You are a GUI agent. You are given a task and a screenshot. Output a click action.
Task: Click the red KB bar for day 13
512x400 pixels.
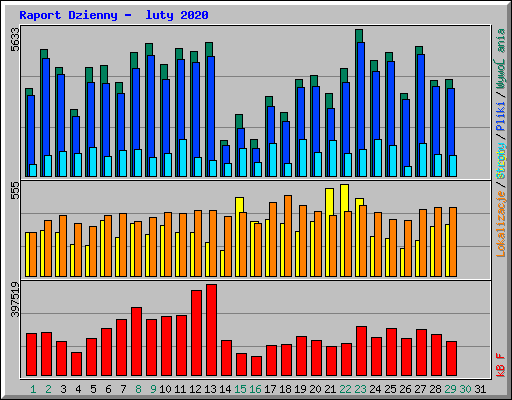point(211,330)
